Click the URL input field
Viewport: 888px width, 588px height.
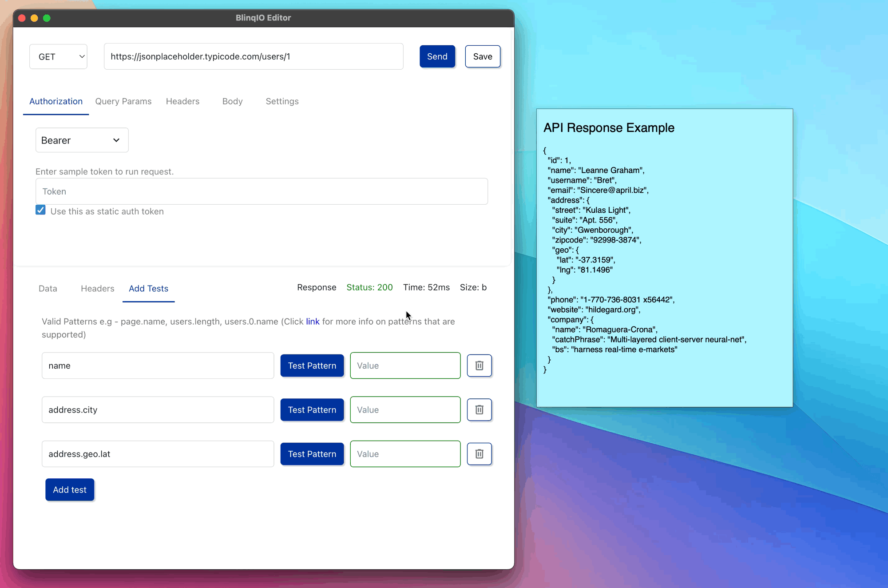(x=253, y=56)
